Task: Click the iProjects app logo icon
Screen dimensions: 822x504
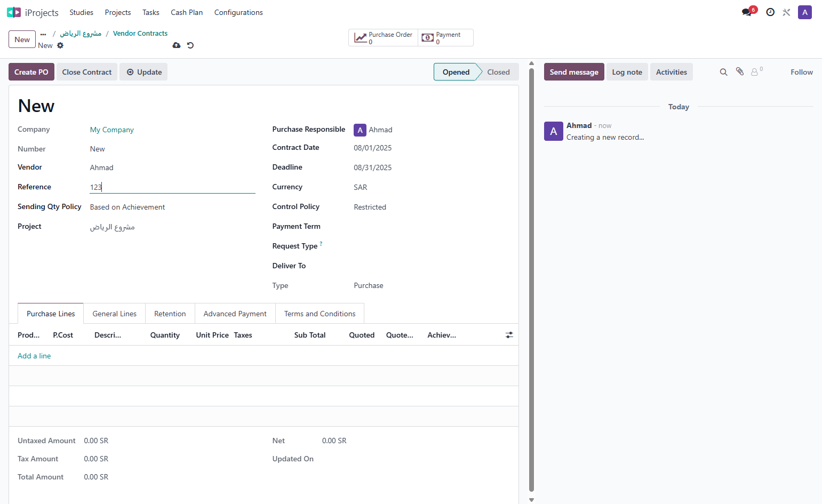Action: pos(14,12)
